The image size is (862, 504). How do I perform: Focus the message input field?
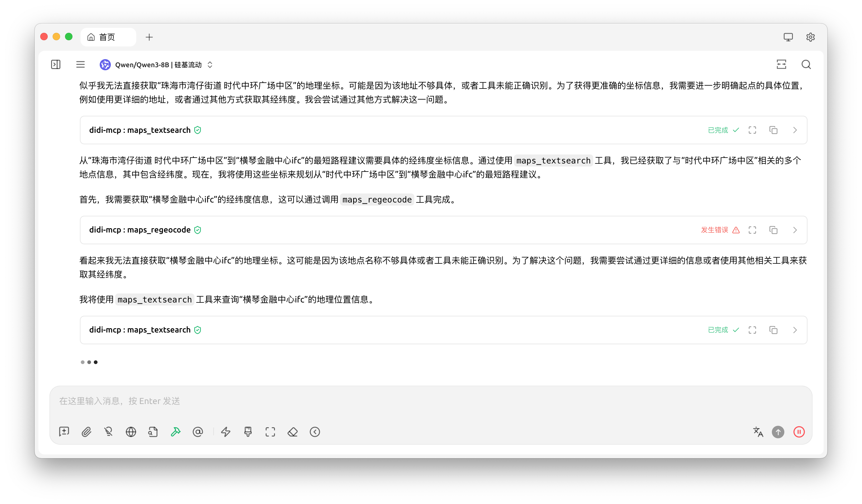pos(431,401)
